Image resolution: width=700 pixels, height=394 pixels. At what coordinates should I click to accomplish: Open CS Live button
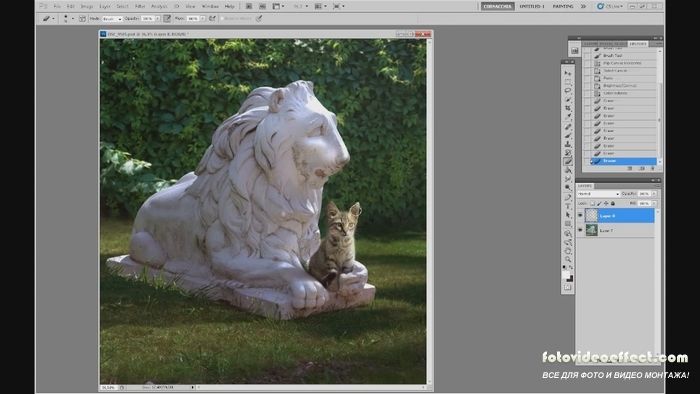coord(611,6)
